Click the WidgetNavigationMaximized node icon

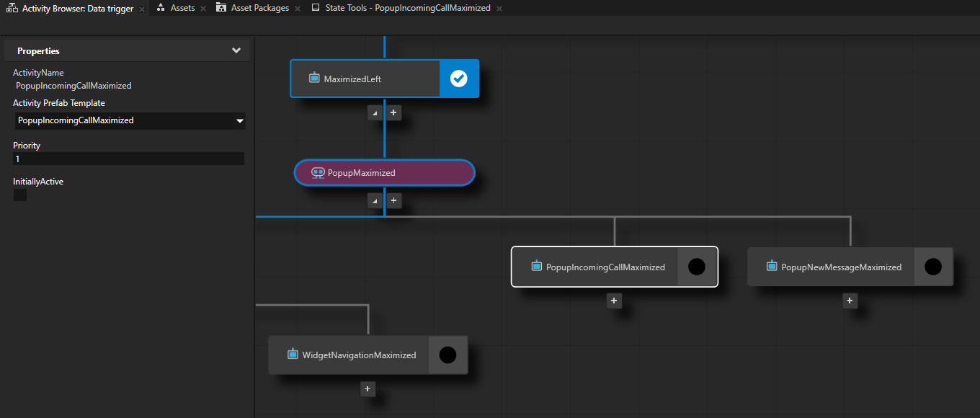[293, 355]
